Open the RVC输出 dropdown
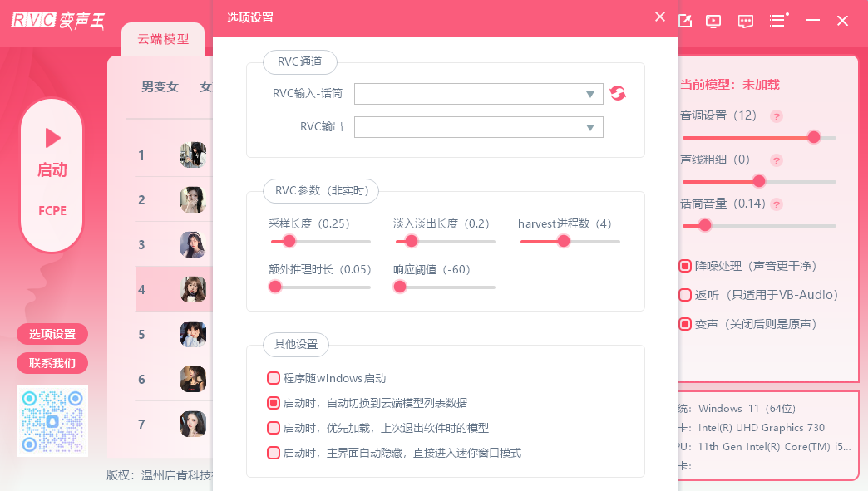 pyautogui.click(x=478, y=126)
